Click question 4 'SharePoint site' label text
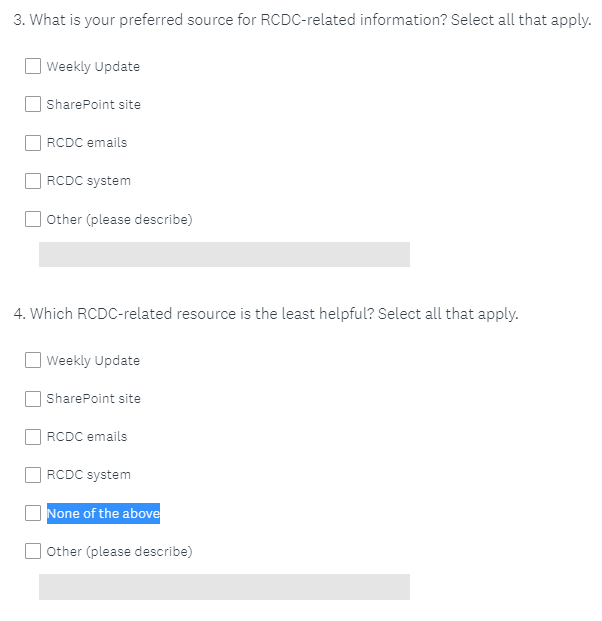This screenshot has height=621, width=602. click(x=93, y=399)
